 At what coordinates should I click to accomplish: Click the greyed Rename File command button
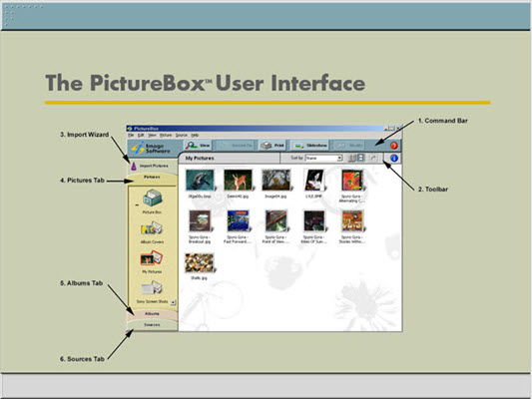[235, 145]
